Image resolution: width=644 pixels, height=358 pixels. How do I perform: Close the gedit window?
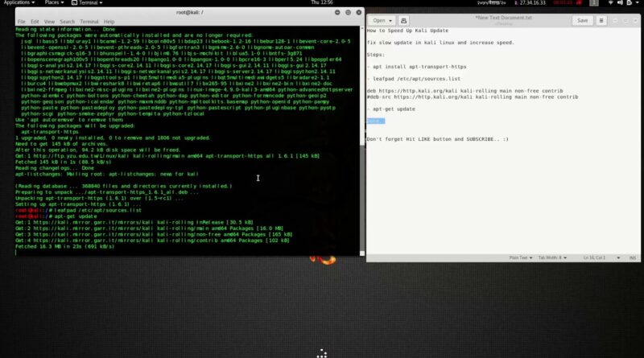click(636, 21)
